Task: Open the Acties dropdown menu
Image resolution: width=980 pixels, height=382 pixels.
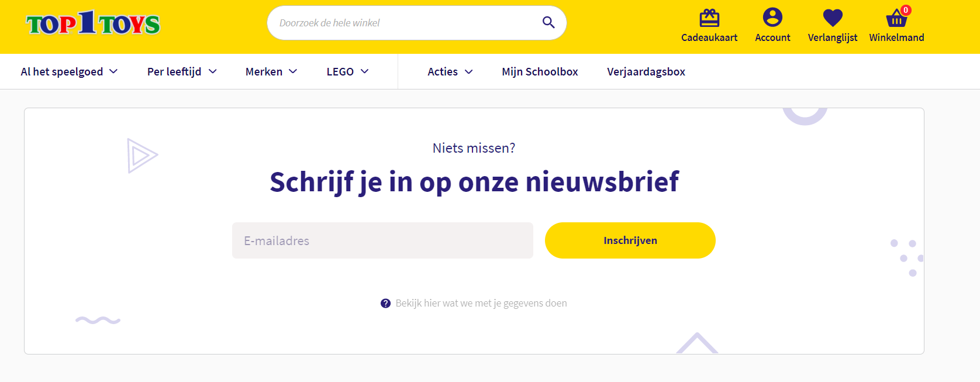Action: (450, 71)
